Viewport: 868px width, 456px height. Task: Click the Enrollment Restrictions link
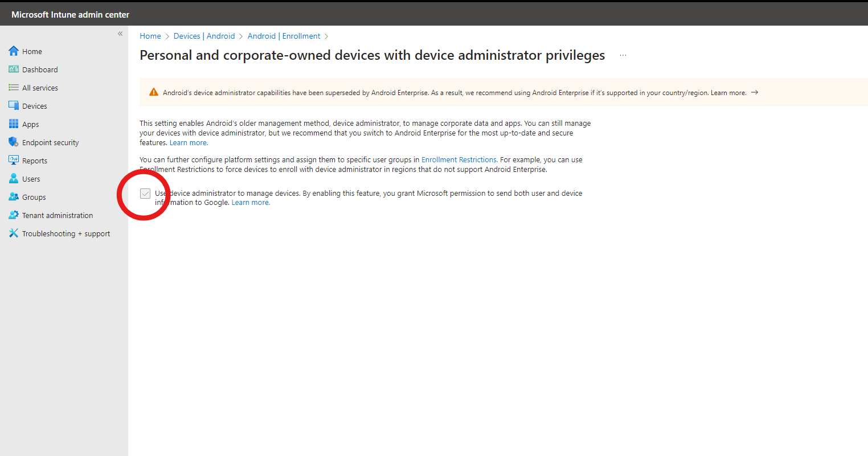(x=459, y=160)
